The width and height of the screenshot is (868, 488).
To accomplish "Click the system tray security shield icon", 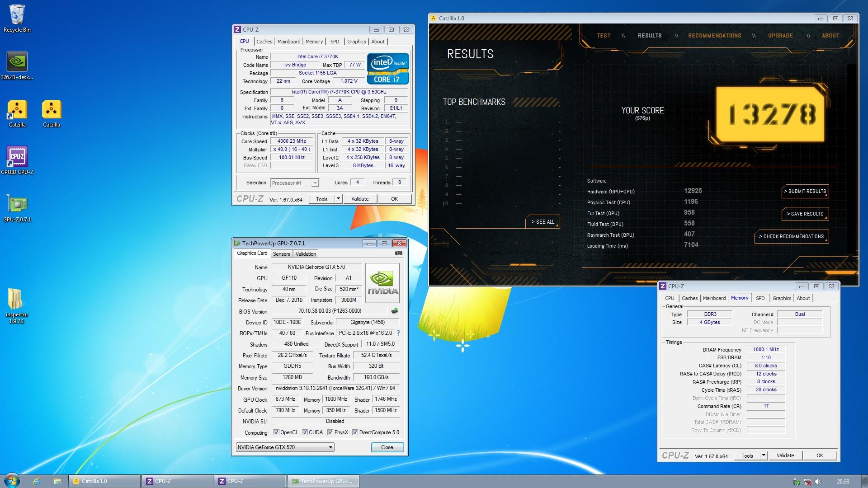I will pyautogui.click(x=797, y=482).
